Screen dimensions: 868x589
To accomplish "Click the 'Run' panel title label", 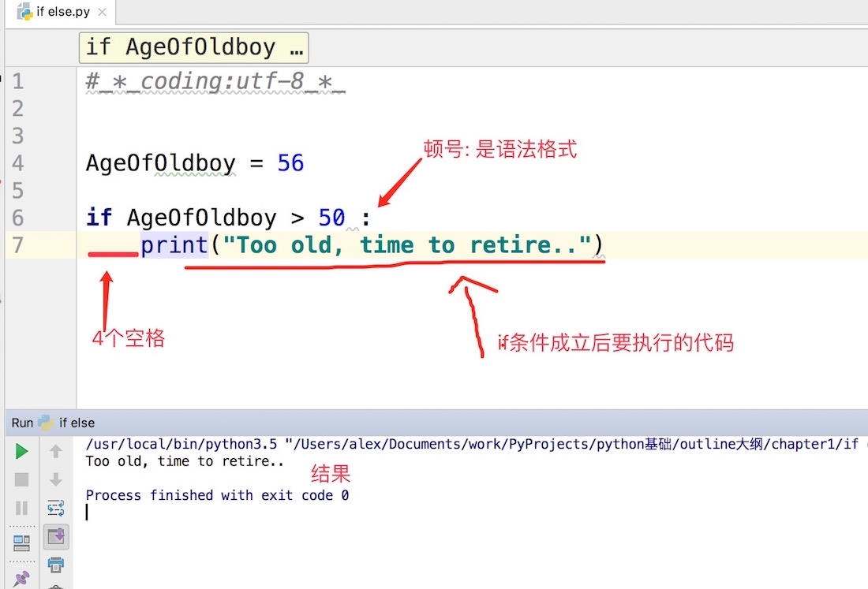I will [22, 423].
